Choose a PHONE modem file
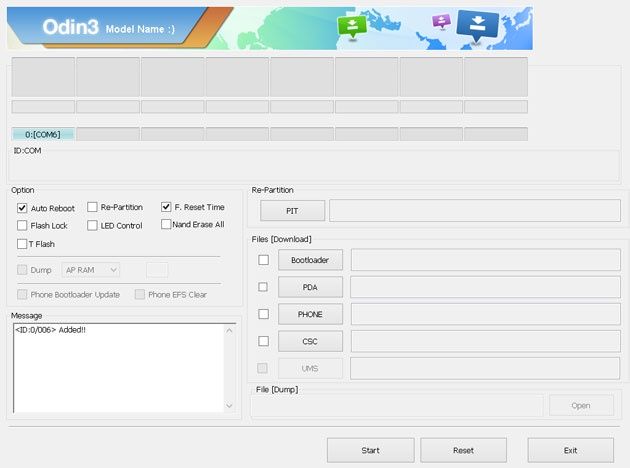Screen dimensions: 630x468 (x=310, y=314)
